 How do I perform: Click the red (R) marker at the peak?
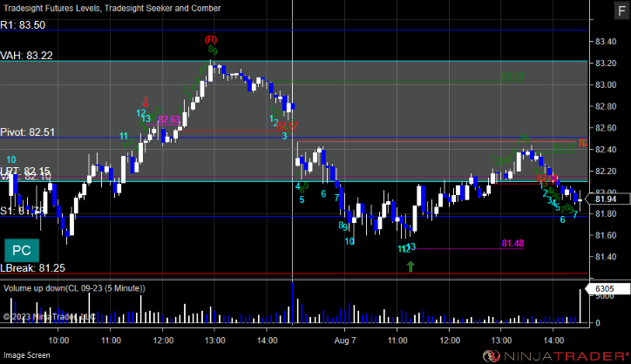pos(211,40)
